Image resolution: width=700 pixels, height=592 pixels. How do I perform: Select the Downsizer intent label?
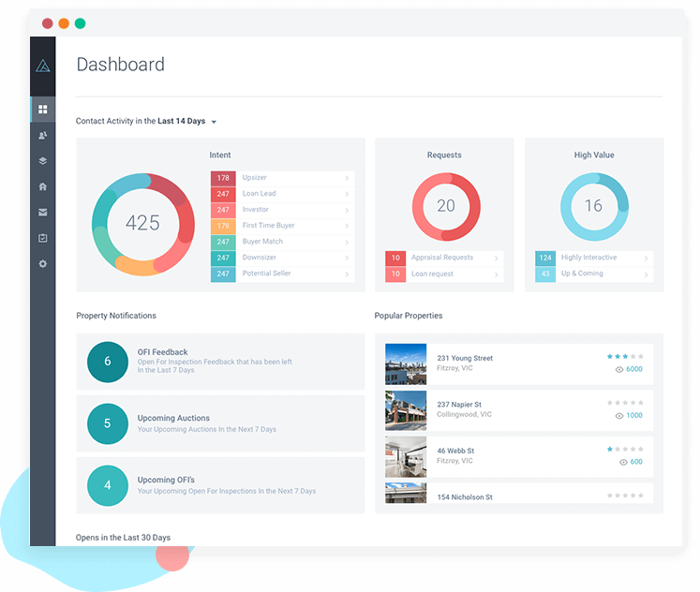259,258
